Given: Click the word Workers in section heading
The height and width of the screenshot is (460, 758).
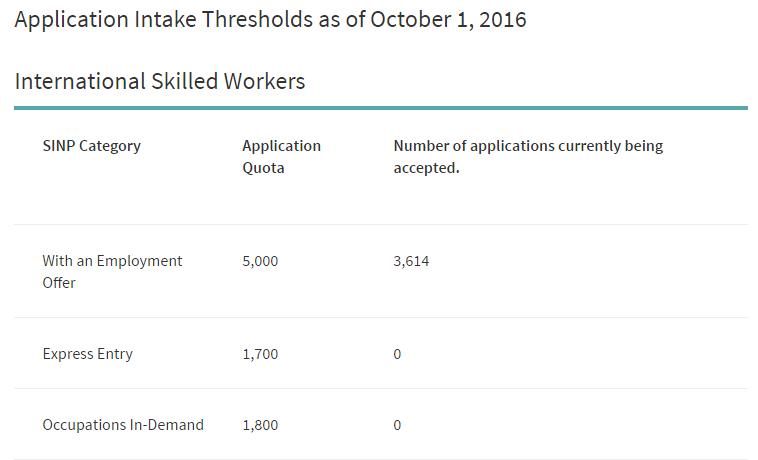Looking at the screenshot, I should [x=264, y=81].
